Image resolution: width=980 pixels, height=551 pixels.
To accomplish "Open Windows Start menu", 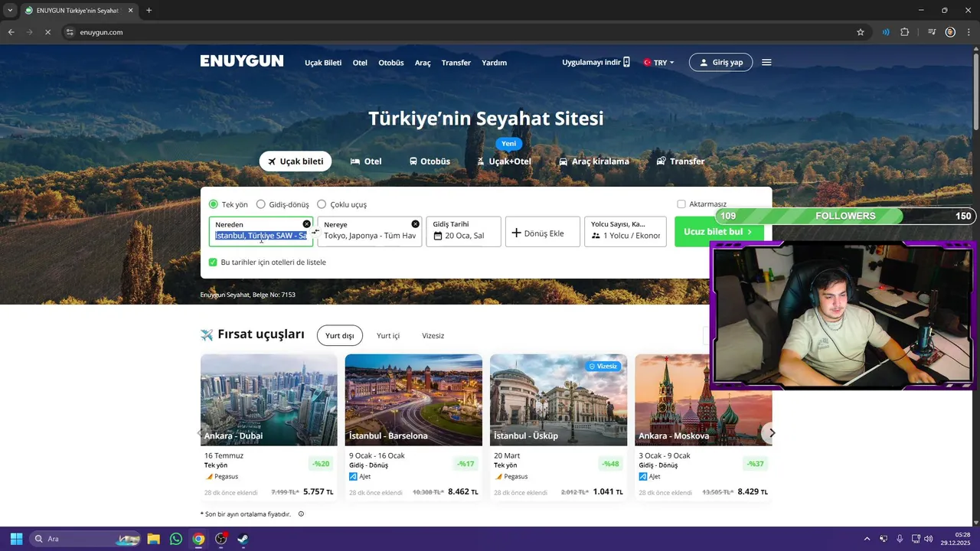I will point(16,539).
